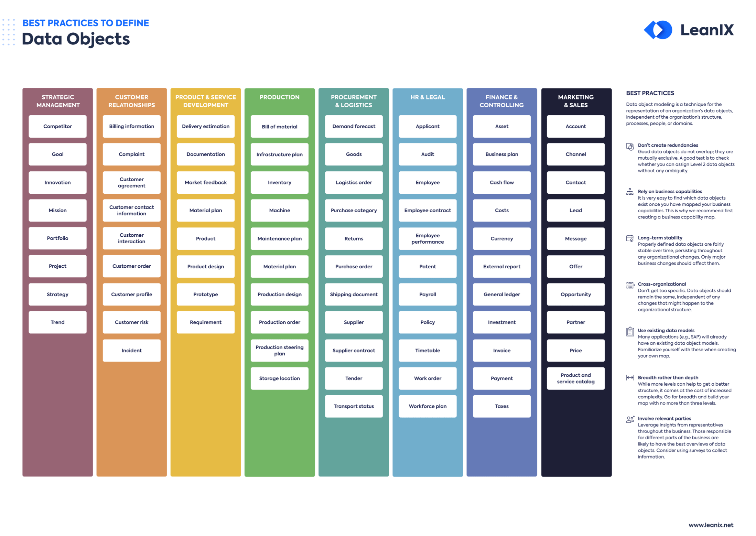Select the General ledger card
Screen dimensions: 756x536
coord(501,294)
